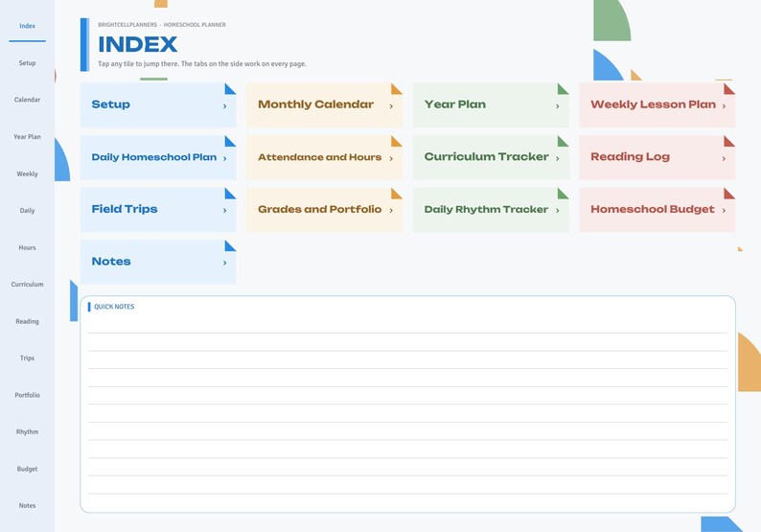This screenshot has height=532, width=761.
Task: Click the chevron on Daily Homeschool Plan tile
Action: pos(224,158)
